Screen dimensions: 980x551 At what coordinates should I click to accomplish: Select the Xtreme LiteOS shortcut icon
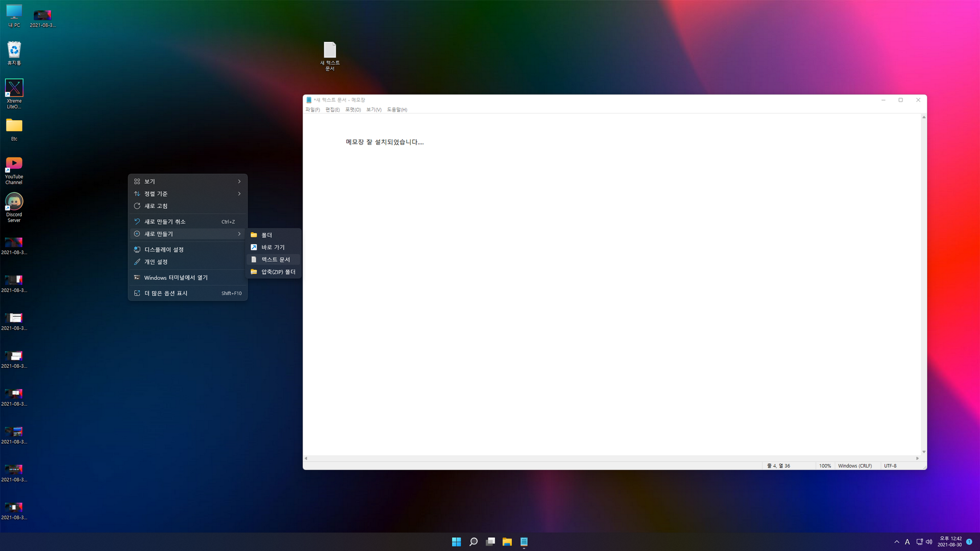(x=14, y=93)
